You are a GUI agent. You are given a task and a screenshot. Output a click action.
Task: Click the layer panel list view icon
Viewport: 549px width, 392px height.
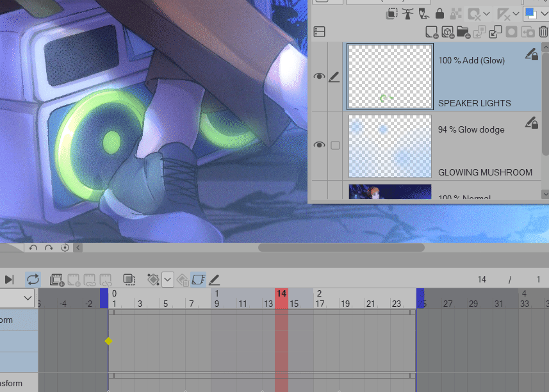click(x=319, y=32)
